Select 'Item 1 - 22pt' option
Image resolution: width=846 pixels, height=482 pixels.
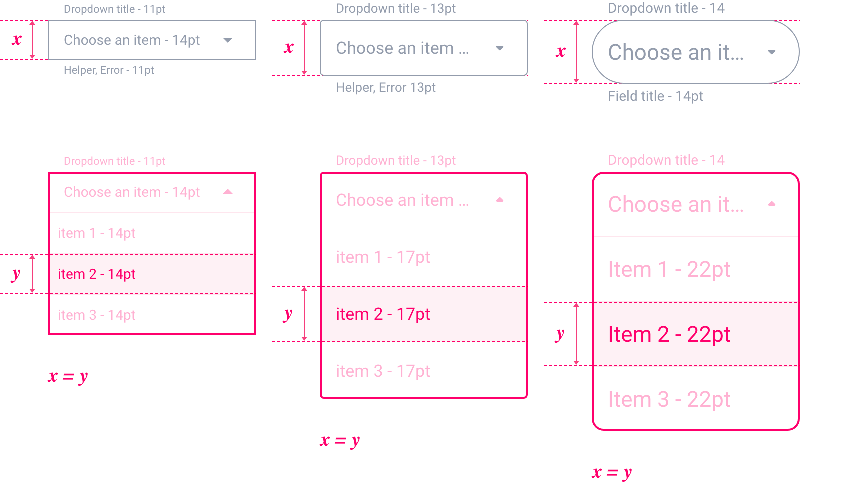point(669,269)
